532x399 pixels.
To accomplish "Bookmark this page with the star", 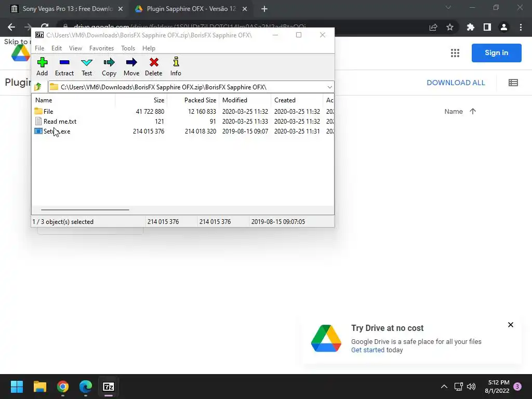I will (450, 27).
